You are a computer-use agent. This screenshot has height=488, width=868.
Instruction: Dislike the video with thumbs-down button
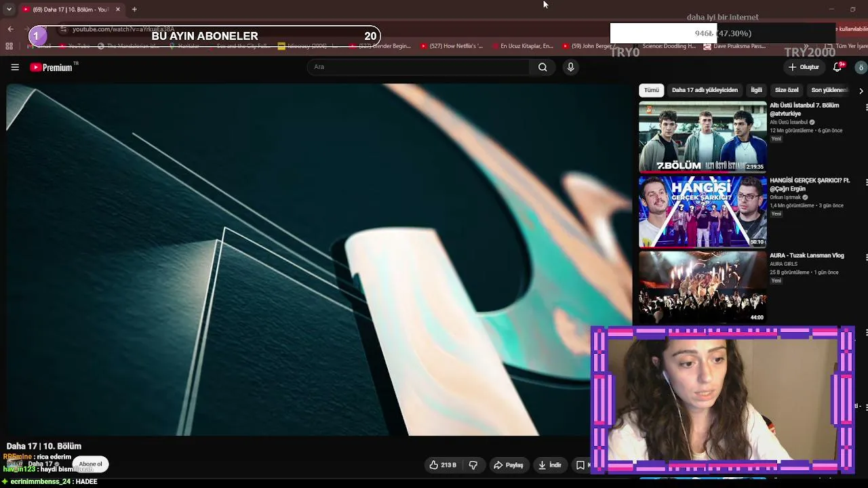pos(473,465)
